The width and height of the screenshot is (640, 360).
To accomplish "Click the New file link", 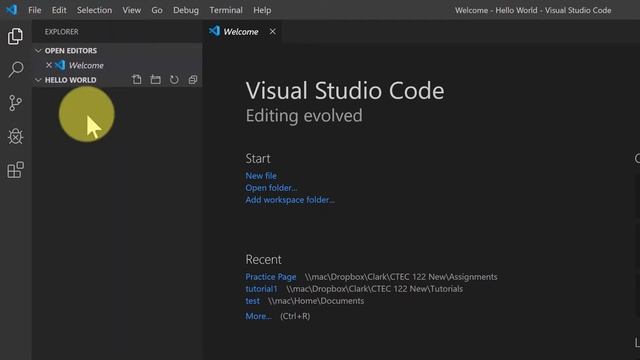I will (261, 176).
